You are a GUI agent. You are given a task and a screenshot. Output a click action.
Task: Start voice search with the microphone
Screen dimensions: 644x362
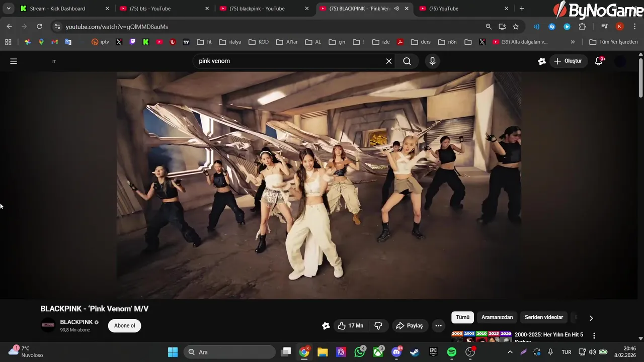[432, 61]
